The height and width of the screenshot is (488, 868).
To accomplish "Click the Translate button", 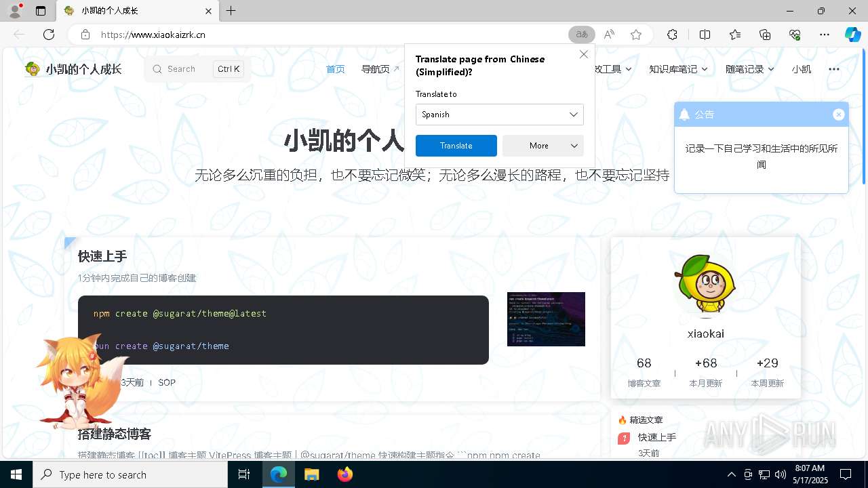I will point(456,146).
